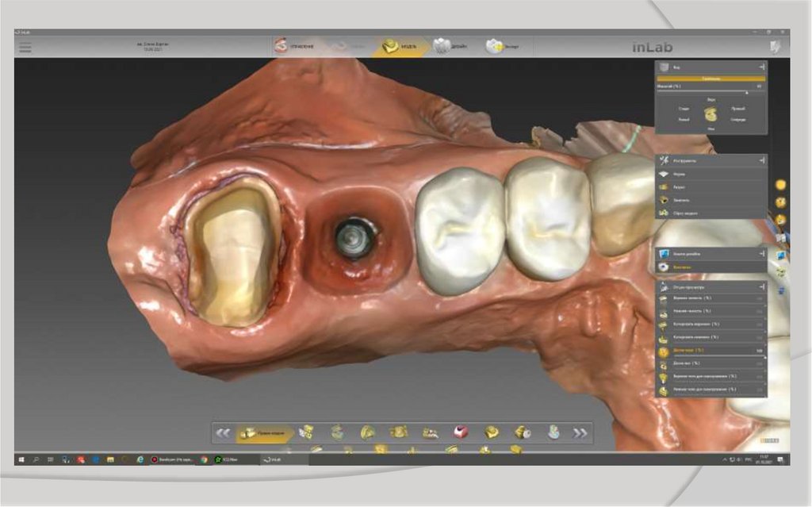This screenshot has height=507, width=812.
Task: Open the hamburger system menu in inLab
Action: [x=25, y=47]
